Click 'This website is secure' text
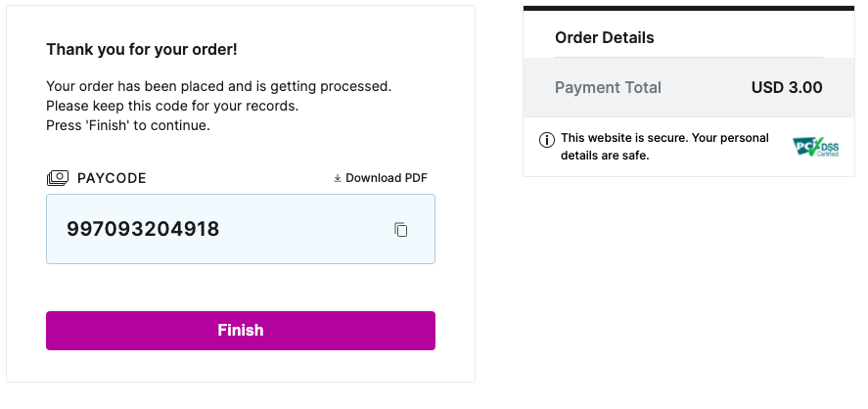Image resolution: width=868 pixels, height=409 pixels. 664,138
